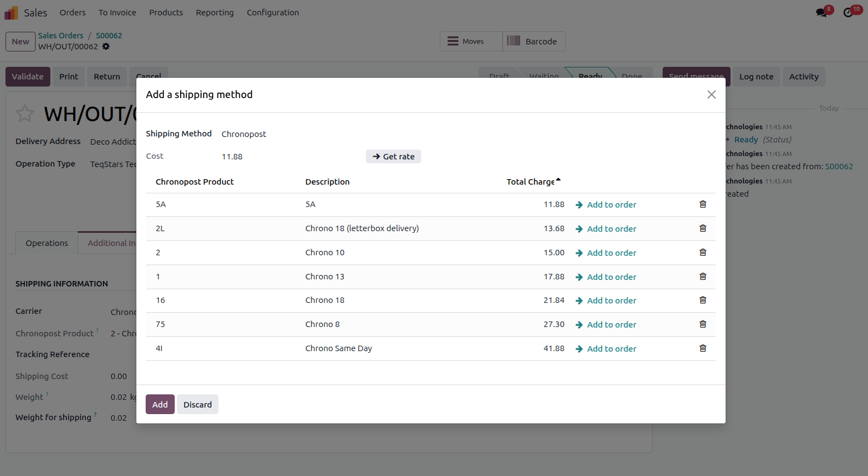Open the gear actions menu for WH/OUT/00062

(x=106, y=47)
